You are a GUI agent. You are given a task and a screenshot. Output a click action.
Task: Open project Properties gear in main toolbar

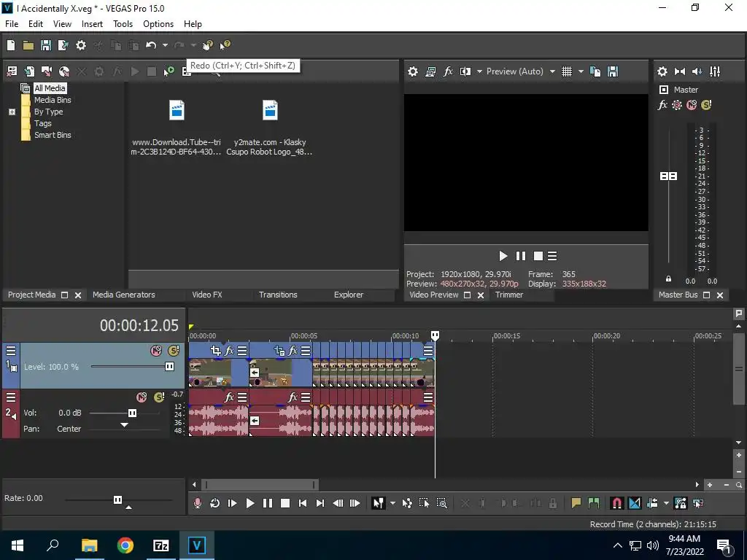coord(81,45)
